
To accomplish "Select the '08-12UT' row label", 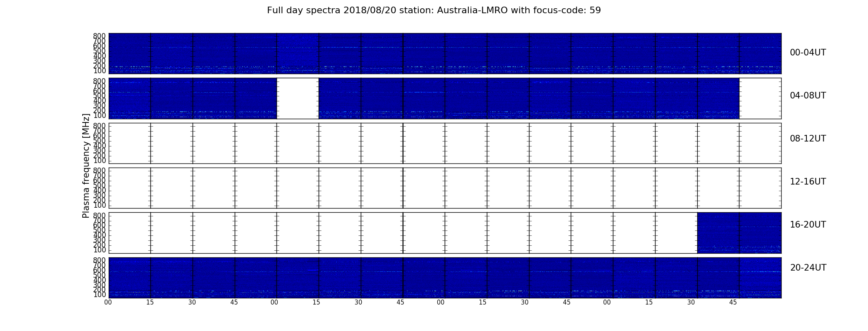I will tap(808, 139).
